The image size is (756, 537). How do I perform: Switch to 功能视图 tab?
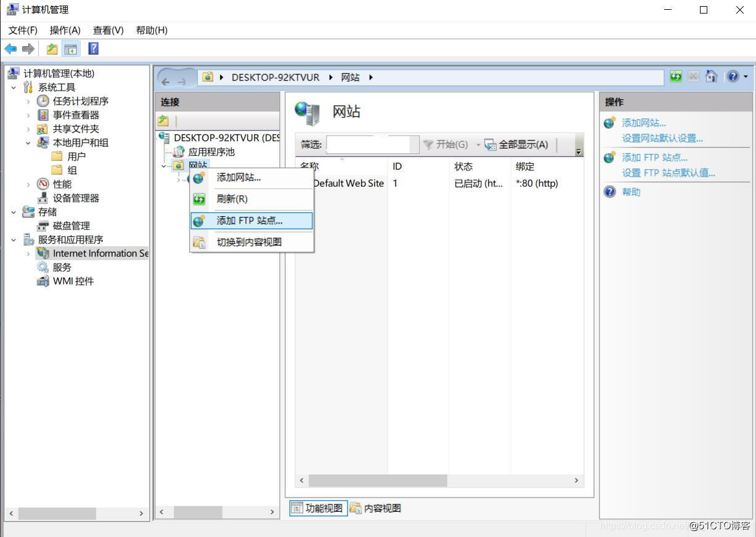pos(318,508)
